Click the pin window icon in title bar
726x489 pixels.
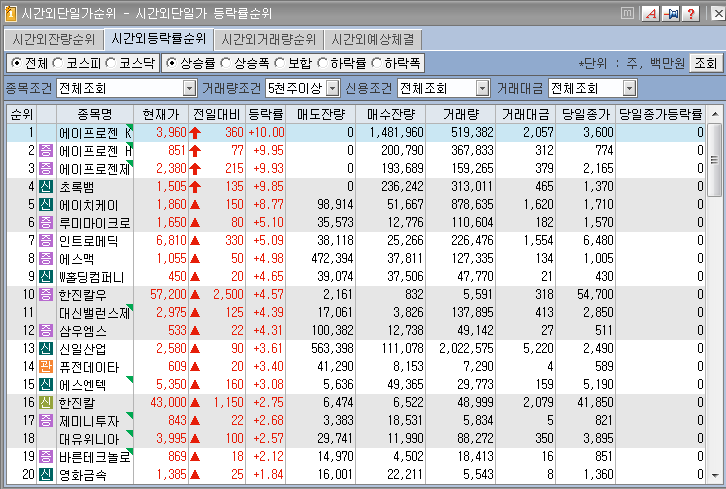click(x=670, y=13)
